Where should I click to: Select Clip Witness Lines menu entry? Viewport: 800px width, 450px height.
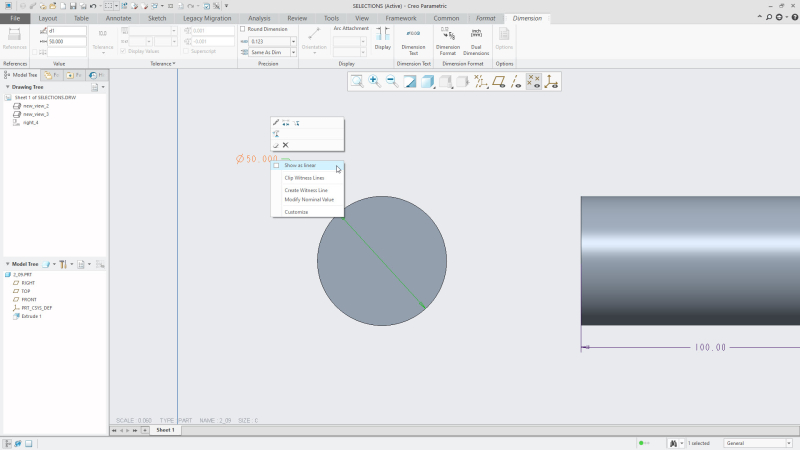click(304, 178)
